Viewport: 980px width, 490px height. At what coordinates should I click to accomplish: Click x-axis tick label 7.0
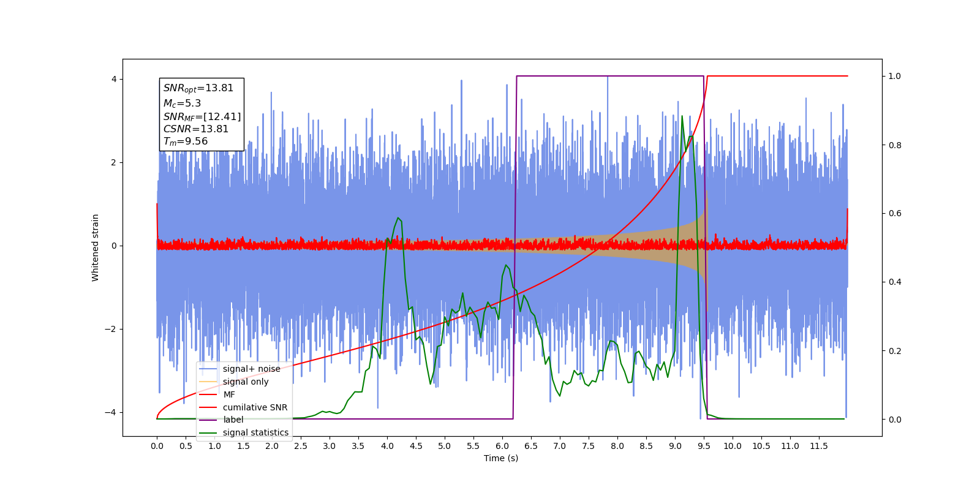point(560,446)
